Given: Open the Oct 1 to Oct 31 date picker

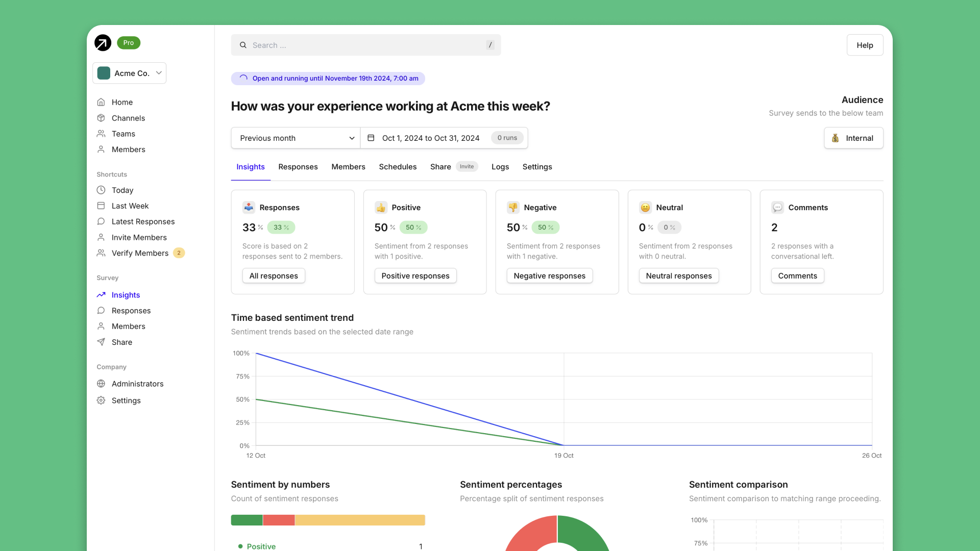Looking at the screenshot, I should tap(430, 138).
